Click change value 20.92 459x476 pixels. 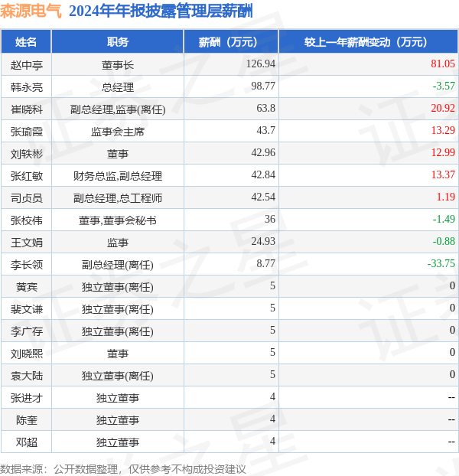(443, 108)
